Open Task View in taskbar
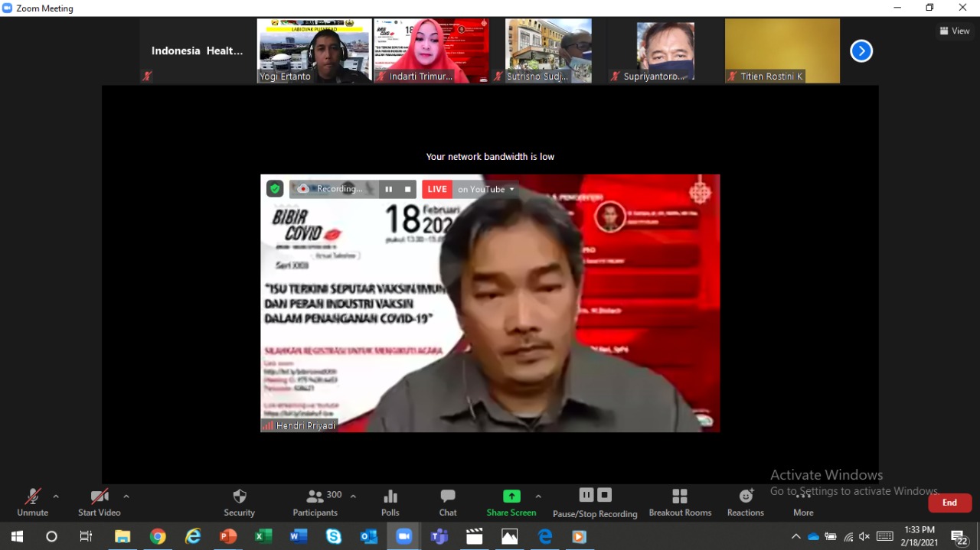Screen dimensions: 980x550 87,536
